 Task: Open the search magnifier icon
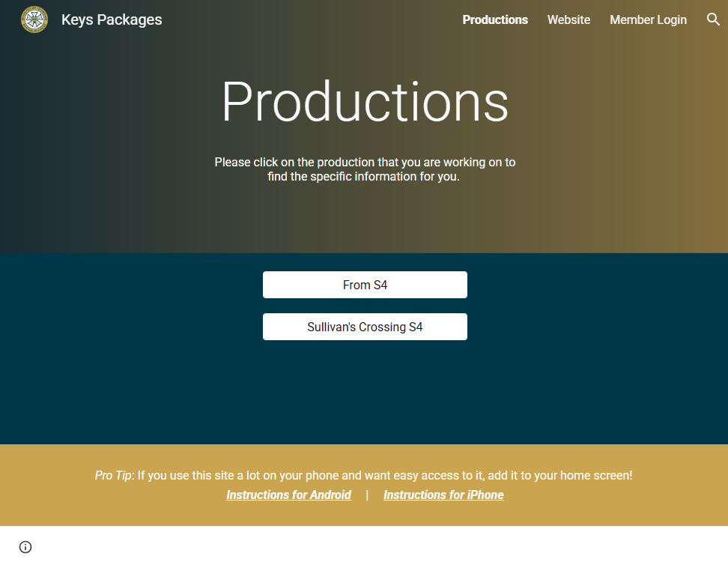[713, 19]
